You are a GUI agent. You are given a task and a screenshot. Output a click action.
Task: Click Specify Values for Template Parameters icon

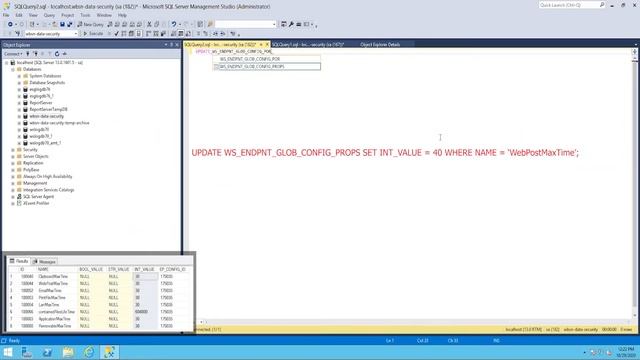233,34
